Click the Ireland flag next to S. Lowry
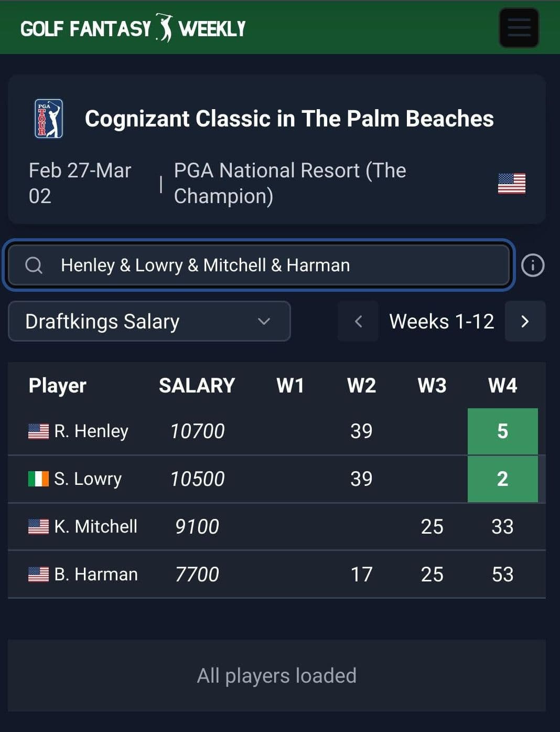The image size is (560, 732). 38,479
